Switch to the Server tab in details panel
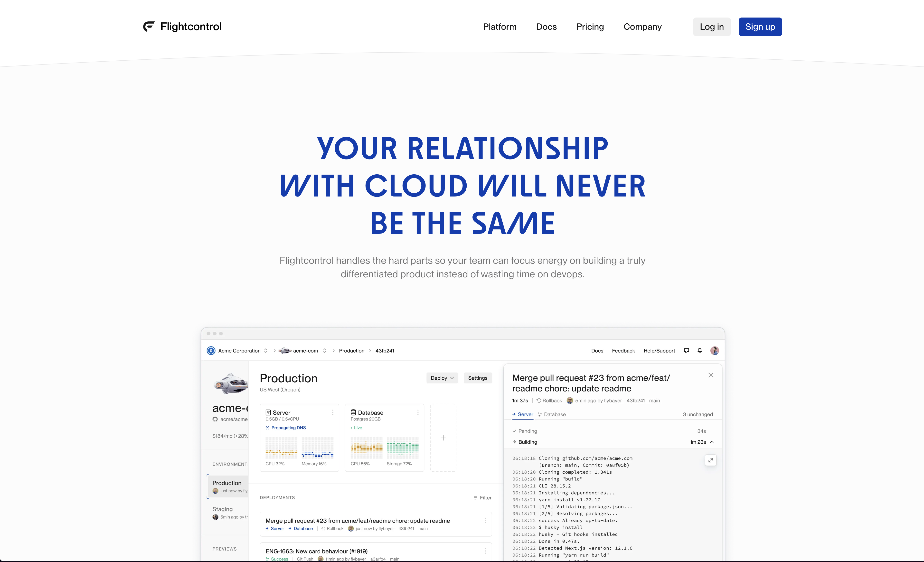Screen dimensions: 924x562 pyautogui.click(x=522, y=414)
